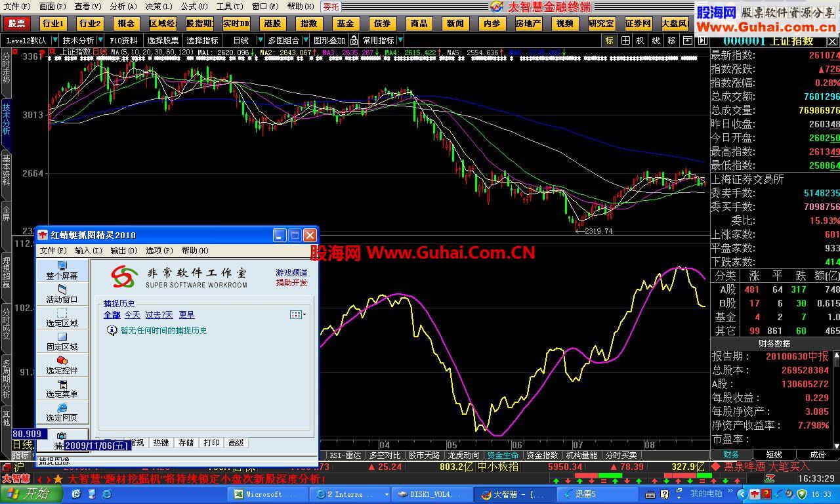
Task: Click F10资料 in the chart toolbar
Action: (x=124, y=40)
